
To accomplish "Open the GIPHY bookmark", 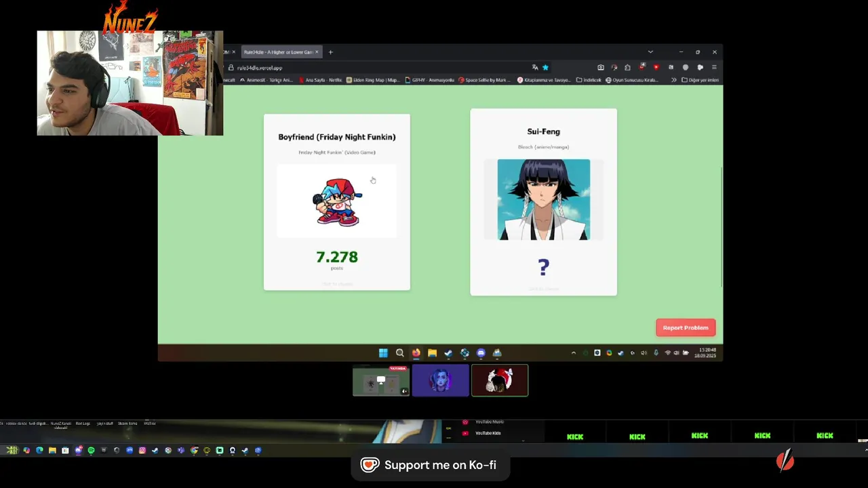I will point(430,80).
